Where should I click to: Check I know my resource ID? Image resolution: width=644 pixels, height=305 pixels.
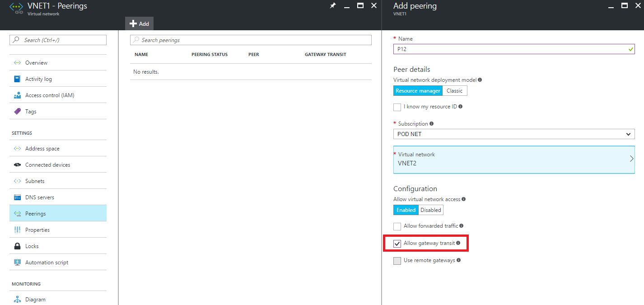coord(397,107)
